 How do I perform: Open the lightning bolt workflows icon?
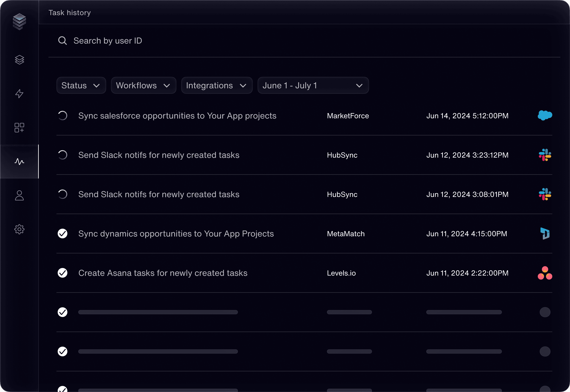click(x=19, y=94)
